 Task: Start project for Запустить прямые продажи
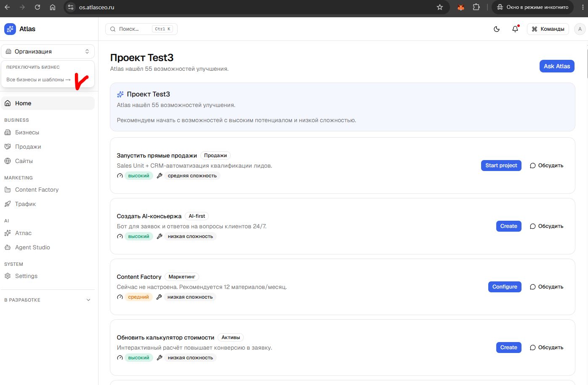tap(501, 166)
